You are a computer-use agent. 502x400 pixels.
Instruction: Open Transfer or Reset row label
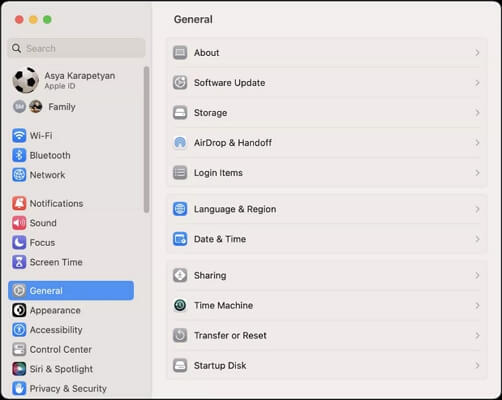[230, 335]
